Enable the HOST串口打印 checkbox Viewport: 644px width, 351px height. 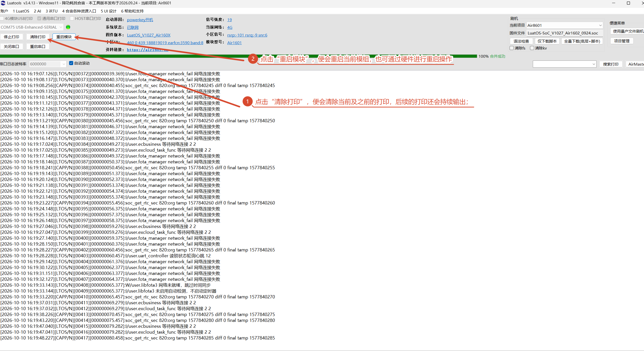coord(72,18)
